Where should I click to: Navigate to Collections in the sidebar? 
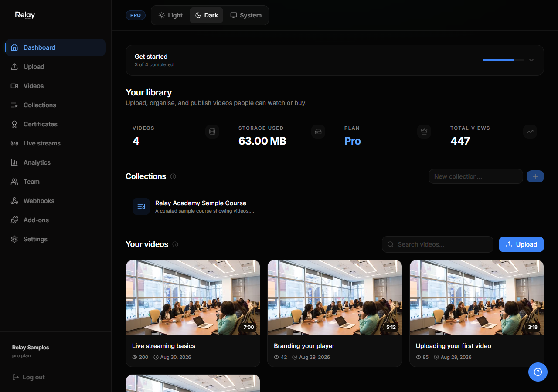pos(56,105)
